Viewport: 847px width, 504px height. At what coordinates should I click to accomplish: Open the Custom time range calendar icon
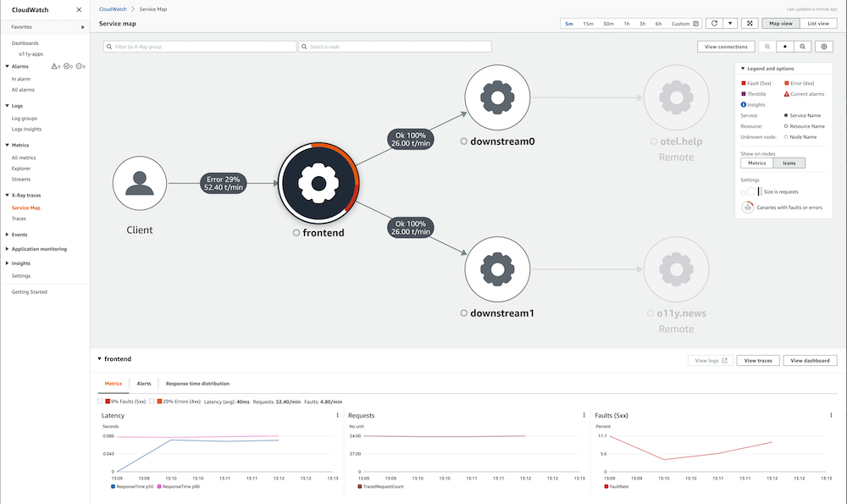pos(695,24)
